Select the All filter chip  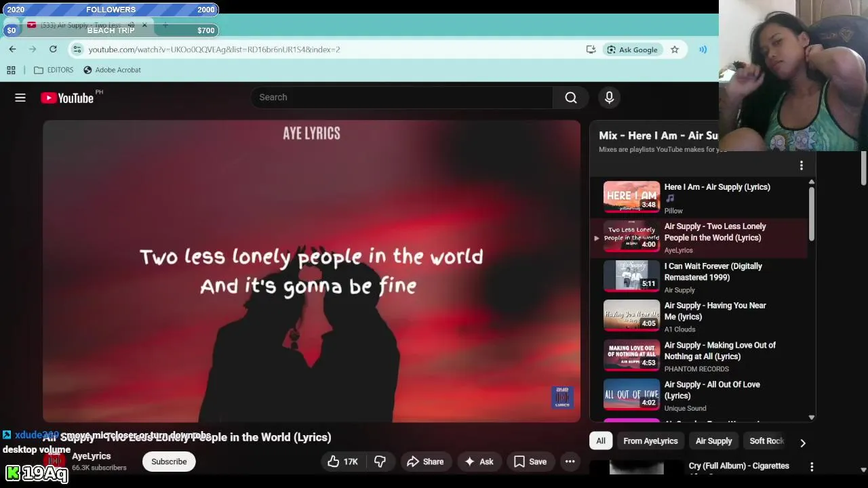coord(601,441)
